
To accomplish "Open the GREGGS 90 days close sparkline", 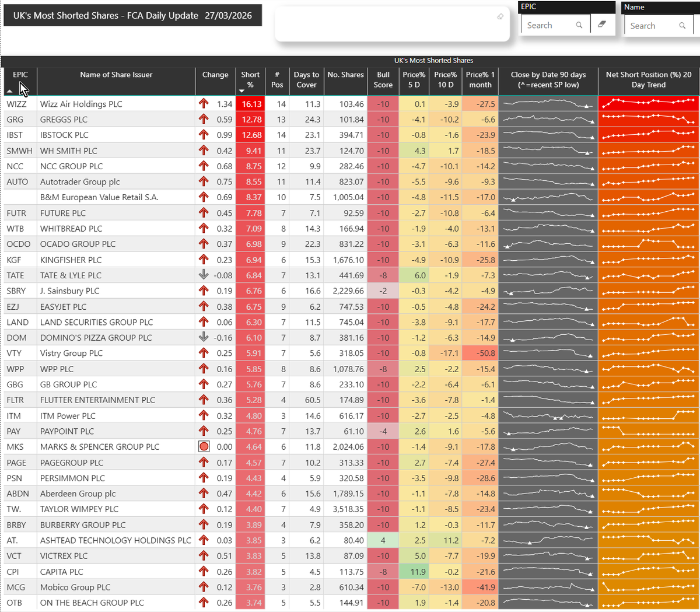I will (x=548, y=119).
